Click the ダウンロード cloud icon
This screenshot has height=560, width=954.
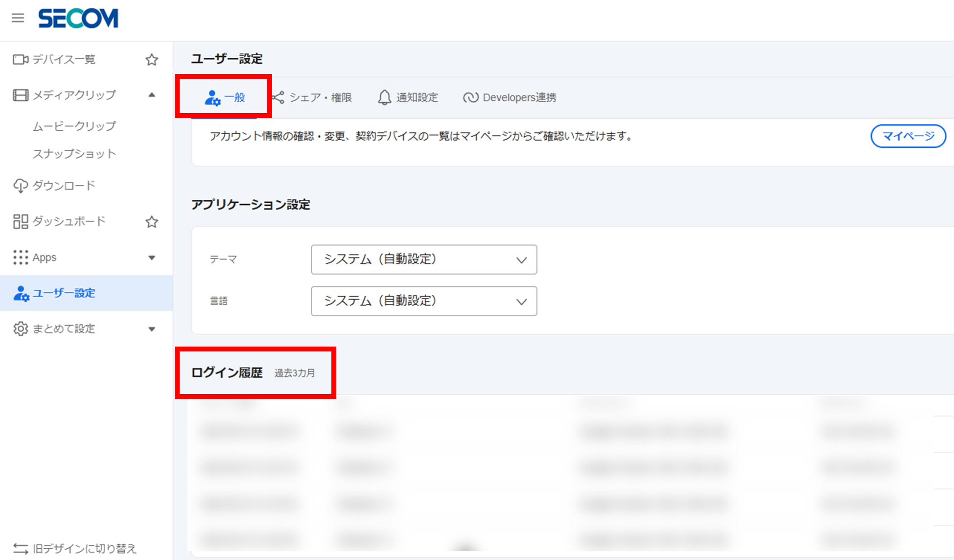[21, 186]
